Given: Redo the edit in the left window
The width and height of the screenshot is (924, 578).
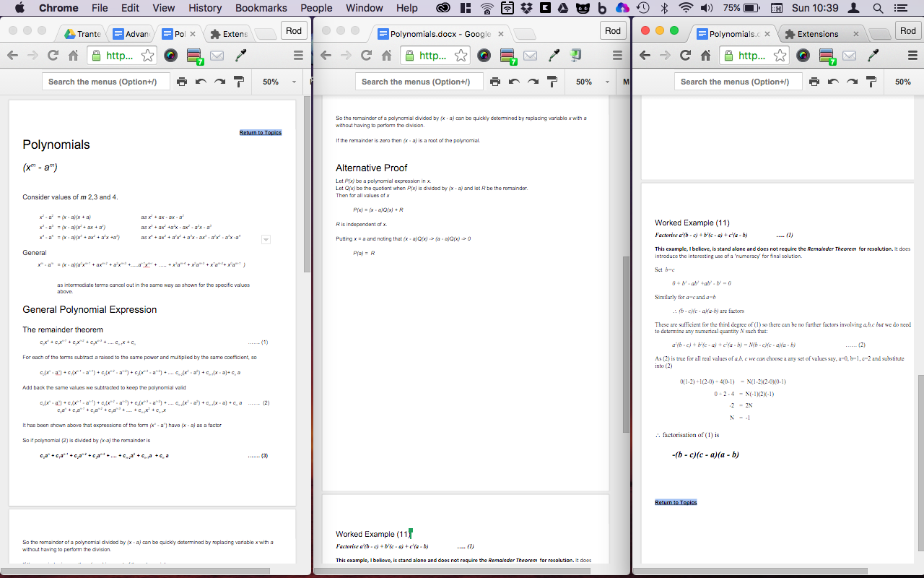Looking at the screenshot, I should coord(219,82).
